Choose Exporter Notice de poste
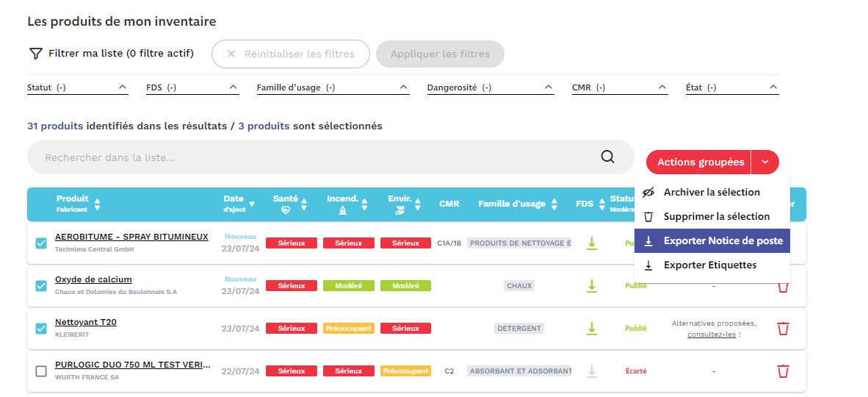 point(712,241)
